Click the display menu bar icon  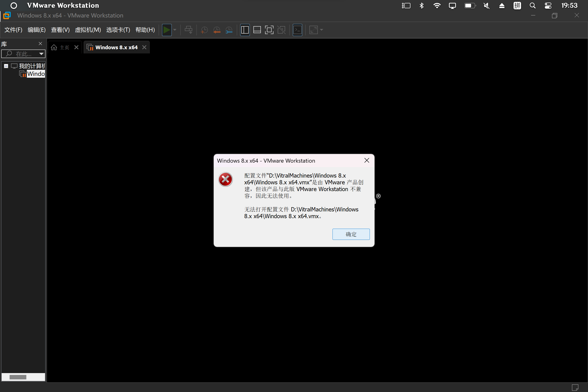[x=452, y=6]
